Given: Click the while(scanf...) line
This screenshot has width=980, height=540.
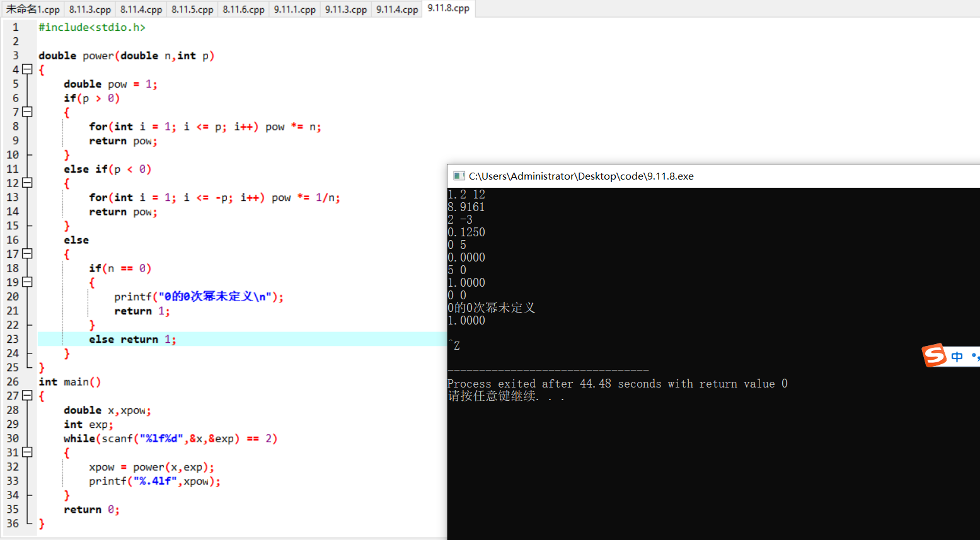Looking at the screenshot, I should coord(170,439).
